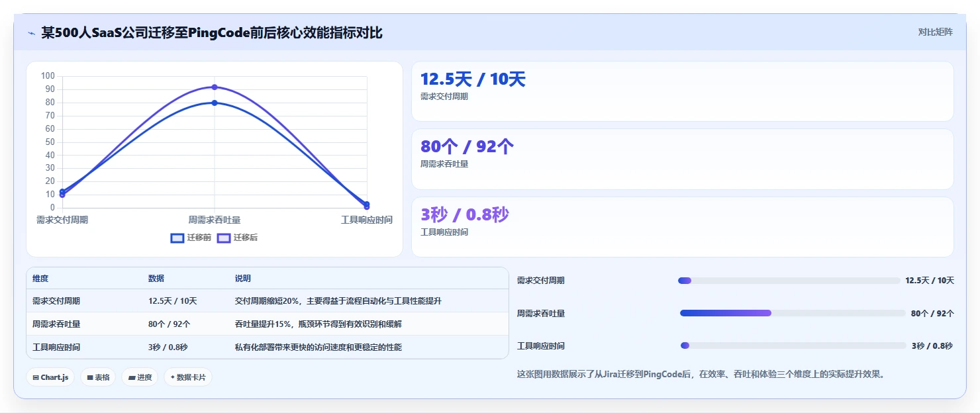Click the Chart.js tag
The width and height of the screenshot is (980, 413).
pyautogui.click(x=50, y=377)
